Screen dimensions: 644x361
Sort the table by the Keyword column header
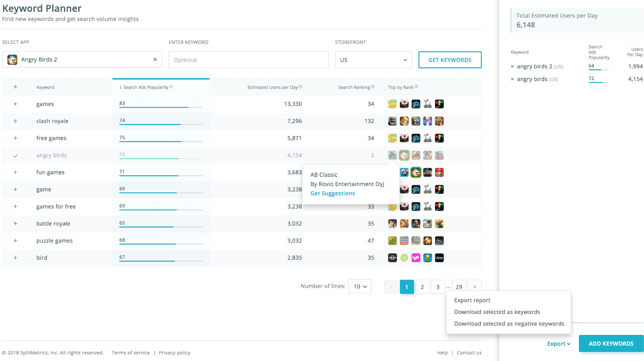coord(45,87)
